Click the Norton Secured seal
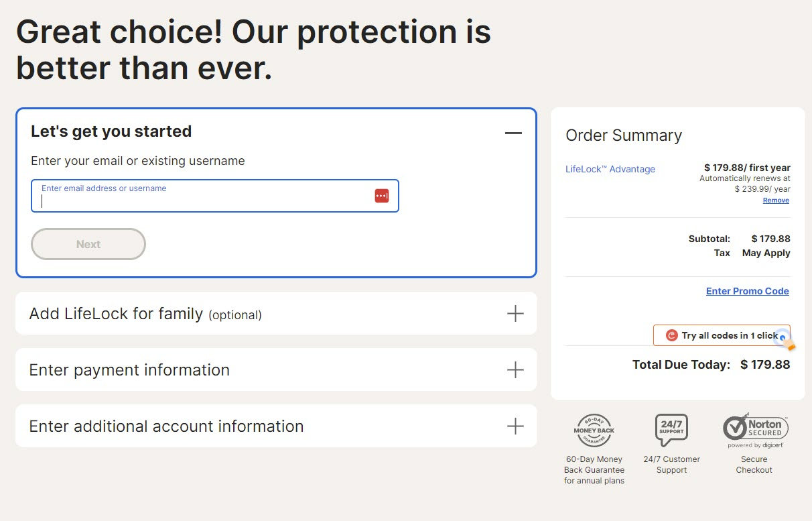812x521 pixels. (754, 431)
